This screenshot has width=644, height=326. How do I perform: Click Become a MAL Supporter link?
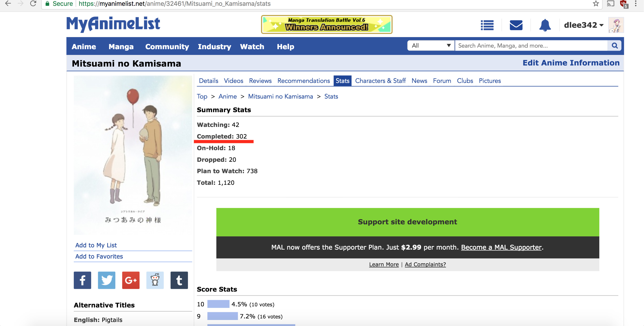[x=501, y=247]
